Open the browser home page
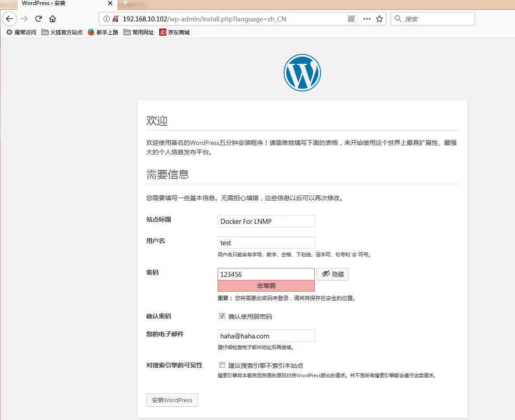 [x=53, y=19]
